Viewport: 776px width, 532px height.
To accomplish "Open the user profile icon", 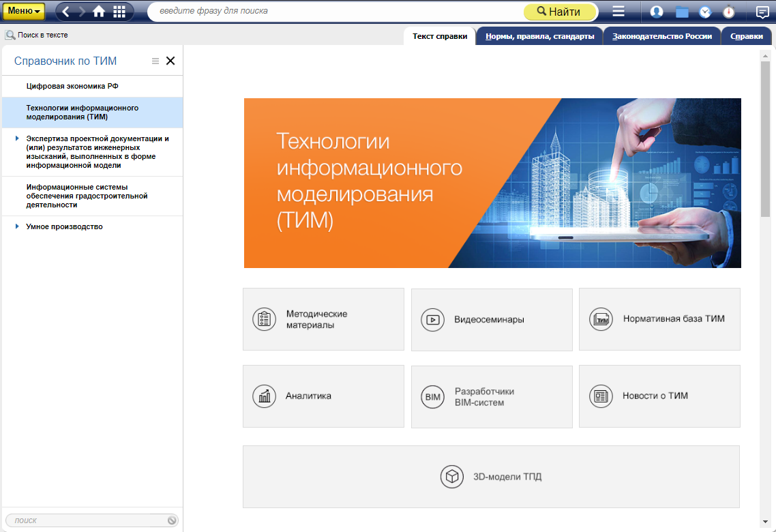I will click(657, 12).
